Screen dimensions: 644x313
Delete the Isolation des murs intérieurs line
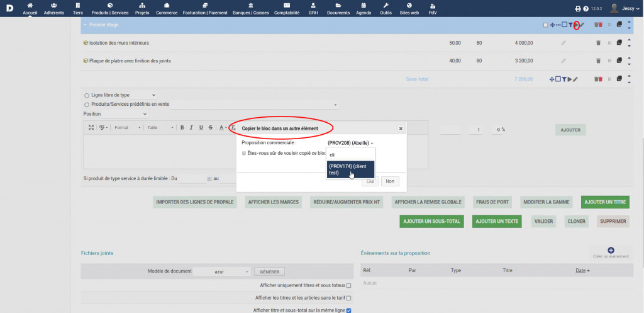point(599,43)
